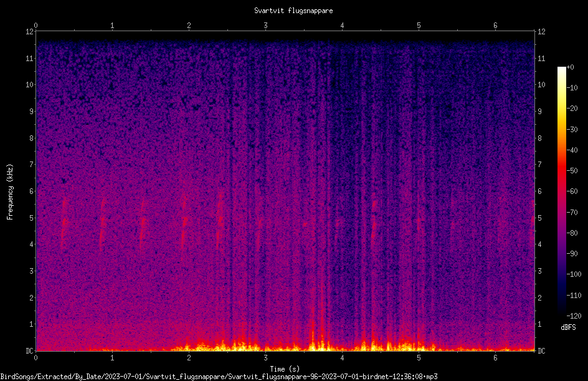Click the -120 value at the colorbar bottom
Screen dimensions: 588x381
(574, 316)
